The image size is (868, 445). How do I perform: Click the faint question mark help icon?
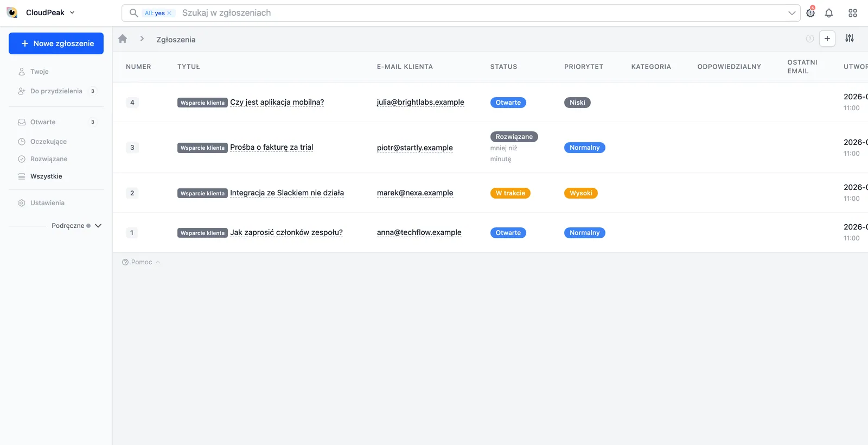coord(810,39)
